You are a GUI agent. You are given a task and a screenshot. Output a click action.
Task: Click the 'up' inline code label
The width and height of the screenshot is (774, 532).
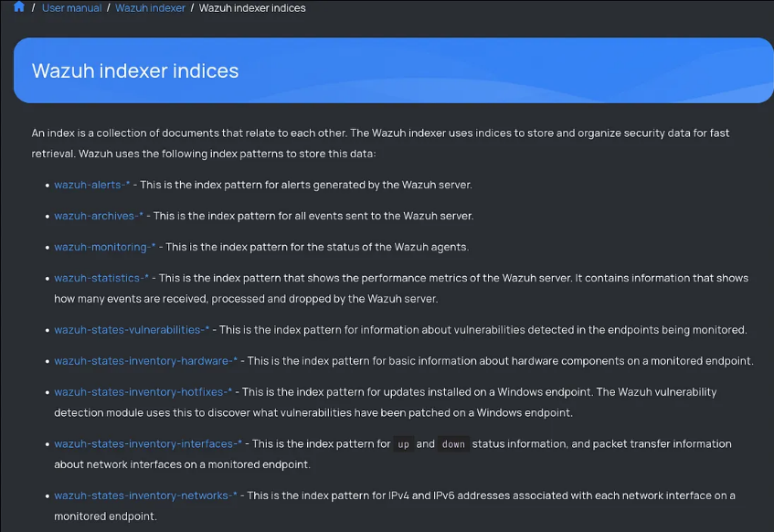[x=403, y=444]
